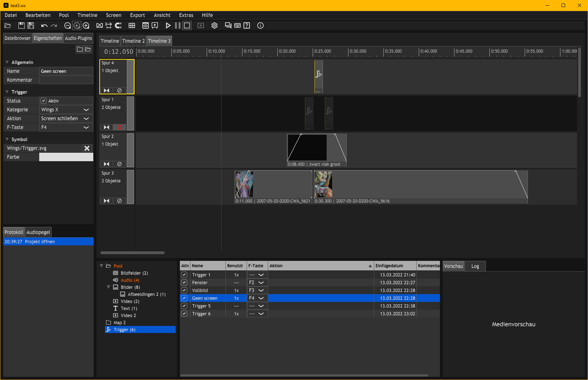
Task: Open keyboard shortcuts icon in toolbar
Action: [x=237, y=25]
